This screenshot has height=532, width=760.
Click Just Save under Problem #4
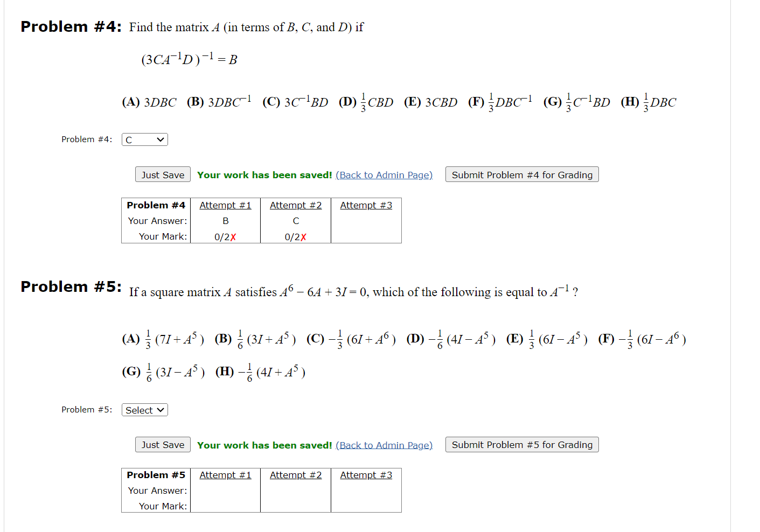[162, 174]
